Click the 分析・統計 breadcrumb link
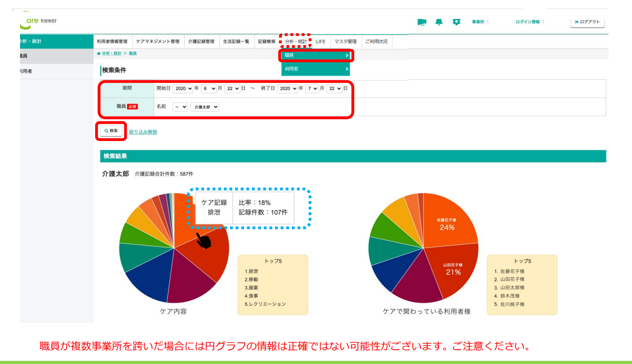The width and height of the screenshot is (632, 364). [x=111, y=54]
